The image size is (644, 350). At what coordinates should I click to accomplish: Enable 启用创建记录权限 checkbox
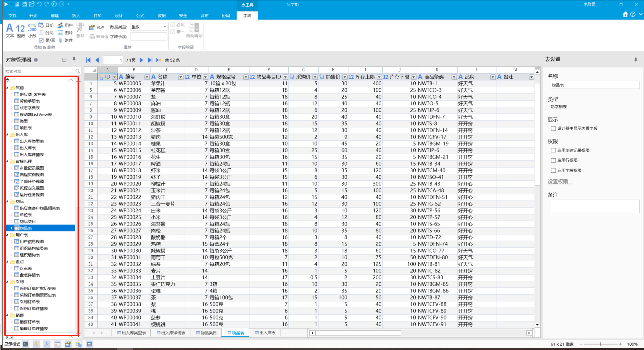[x=553, y=150]
